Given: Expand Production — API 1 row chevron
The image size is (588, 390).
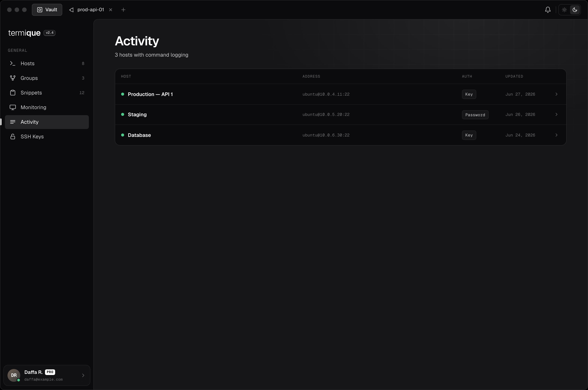Looking at the screenshot, I should [556, 94].
